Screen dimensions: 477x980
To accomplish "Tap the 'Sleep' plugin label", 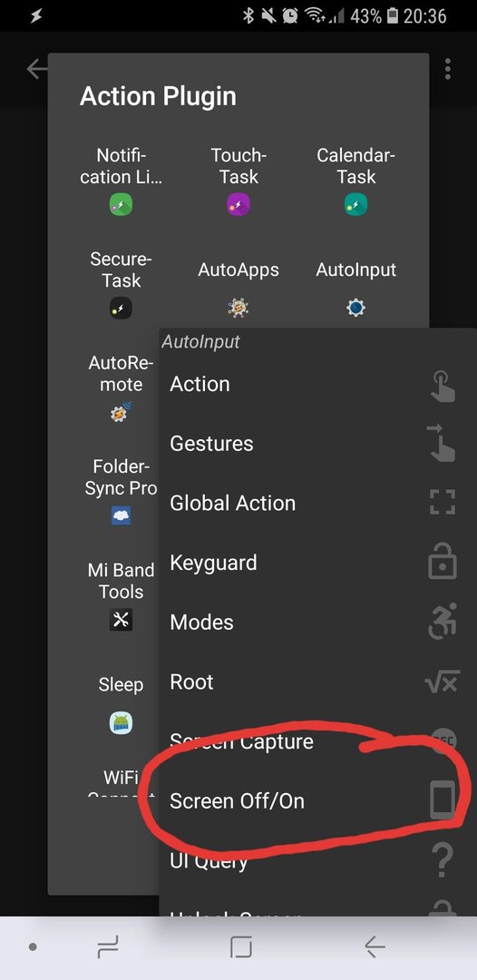I will [122, 684].
